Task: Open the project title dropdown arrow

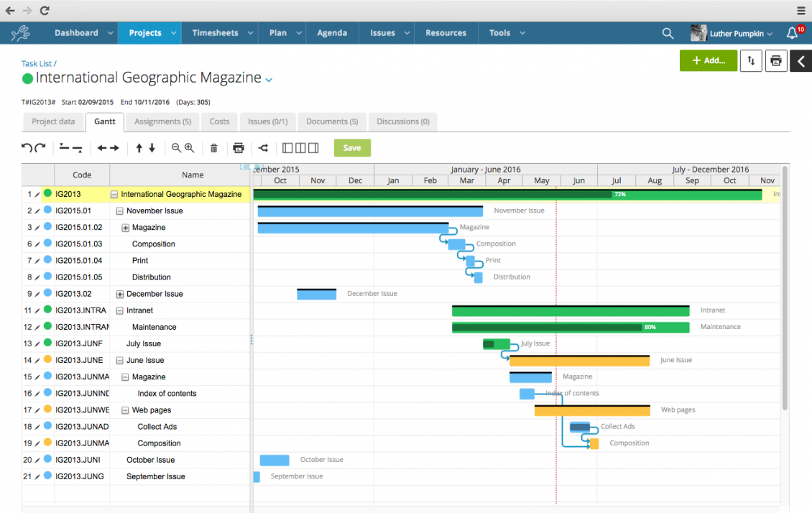Action: (x=269, y=80)
